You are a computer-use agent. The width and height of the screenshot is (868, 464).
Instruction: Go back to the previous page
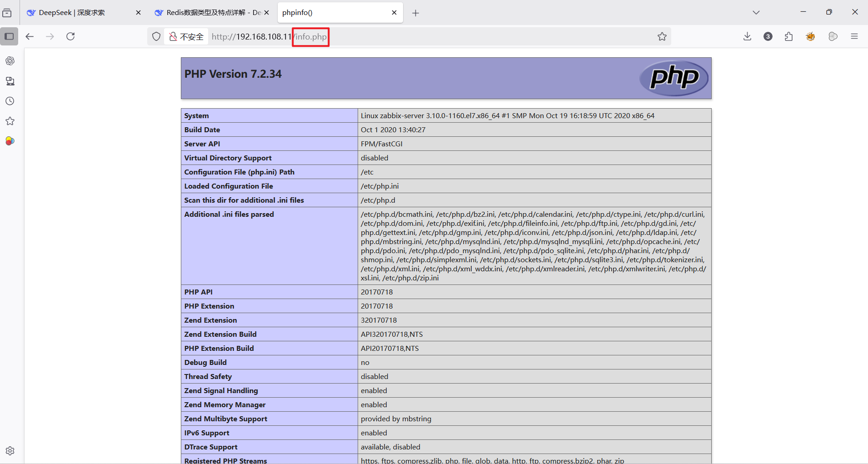(30, 36)
